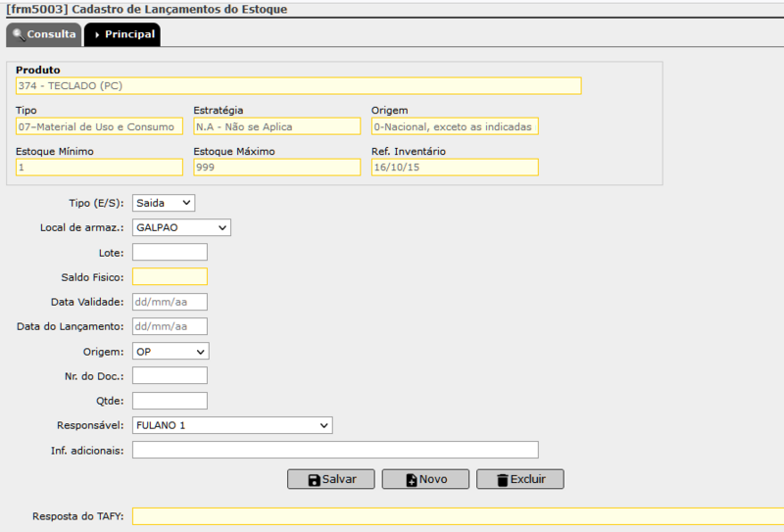Delete the record with Excluir button
784x532 pixels.
(520, 479)
